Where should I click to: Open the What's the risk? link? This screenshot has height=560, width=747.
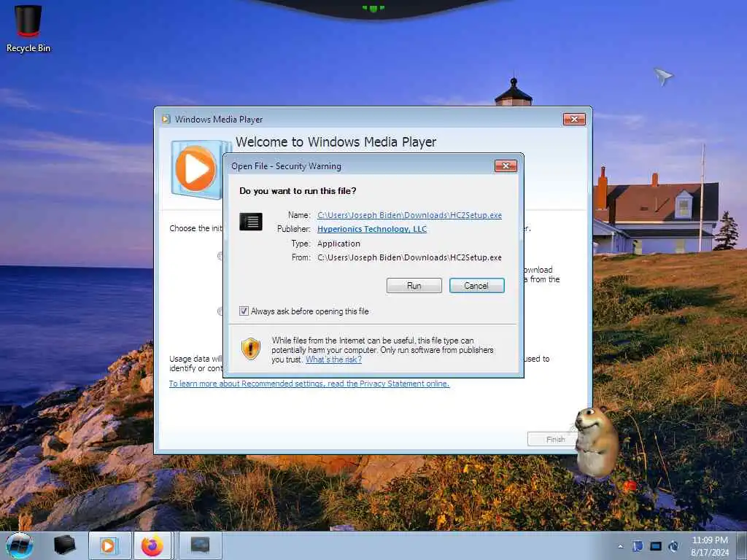click(x=333, y=359)
